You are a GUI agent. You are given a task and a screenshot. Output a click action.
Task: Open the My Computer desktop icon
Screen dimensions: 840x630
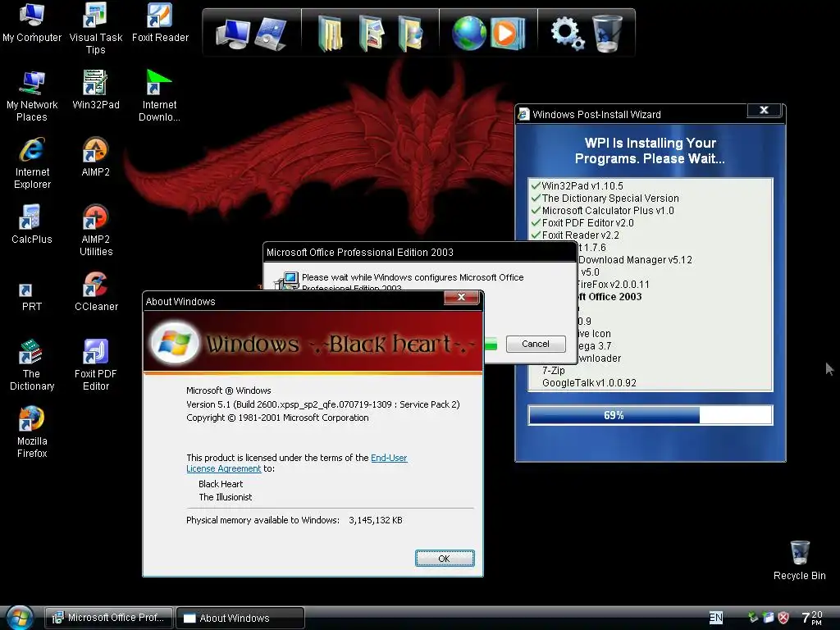coord(32,22)
